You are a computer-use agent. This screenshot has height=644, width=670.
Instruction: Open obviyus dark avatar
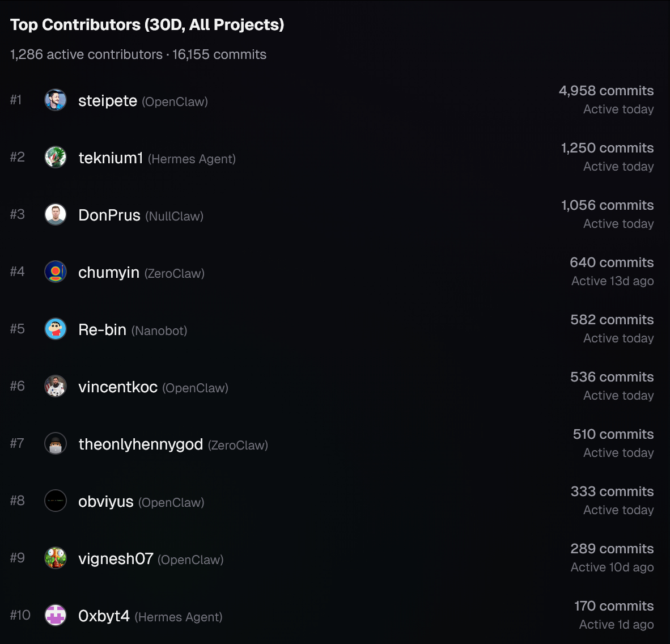[56, 501]
